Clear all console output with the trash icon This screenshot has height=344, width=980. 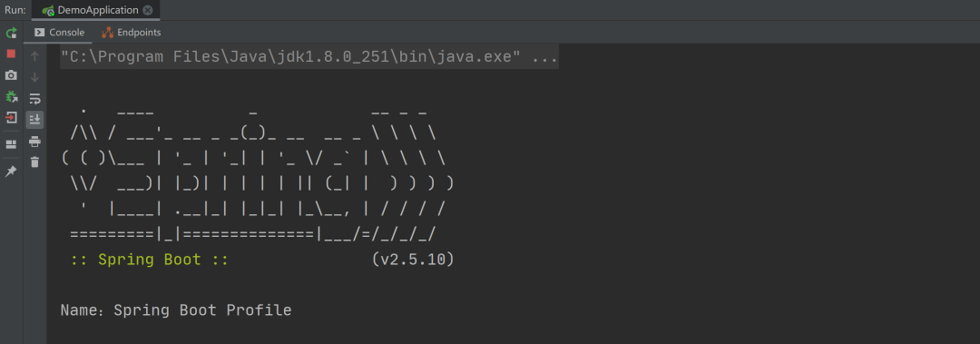pos(35,162)
